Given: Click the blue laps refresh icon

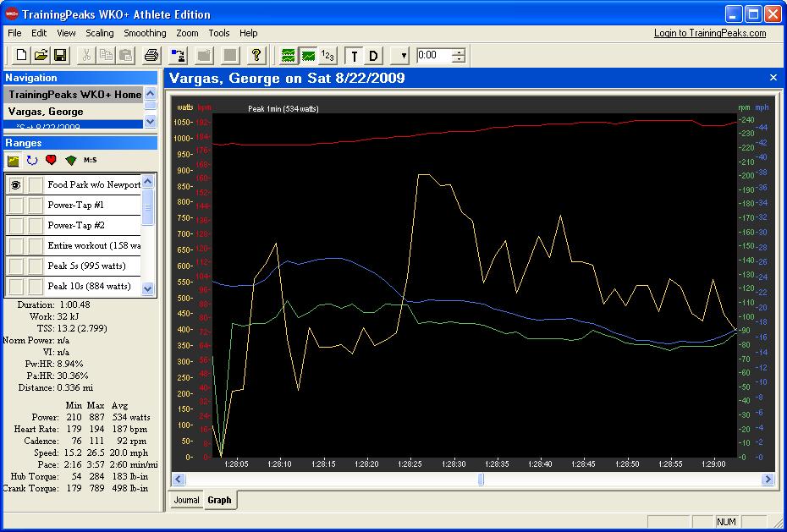Looking at the screenshot, I should tap(32, 160).
